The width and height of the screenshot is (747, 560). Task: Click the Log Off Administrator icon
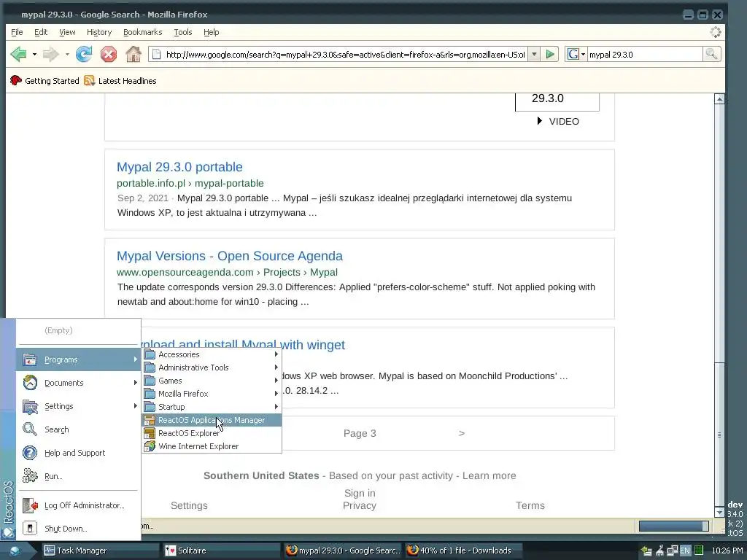(x=30, y=505)
